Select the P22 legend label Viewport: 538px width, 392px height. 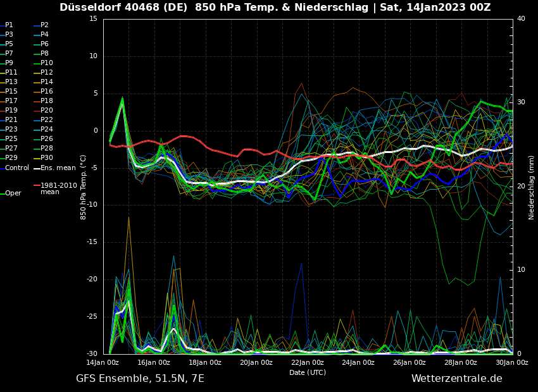pyautogui.click(x=47, y=120)
